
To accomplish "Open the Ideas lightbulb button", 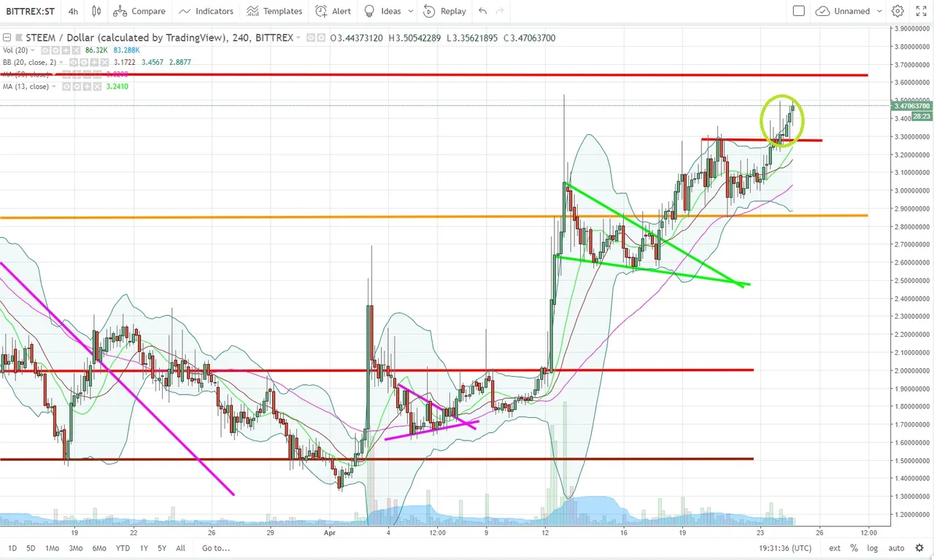I will (x=382, y=11).
